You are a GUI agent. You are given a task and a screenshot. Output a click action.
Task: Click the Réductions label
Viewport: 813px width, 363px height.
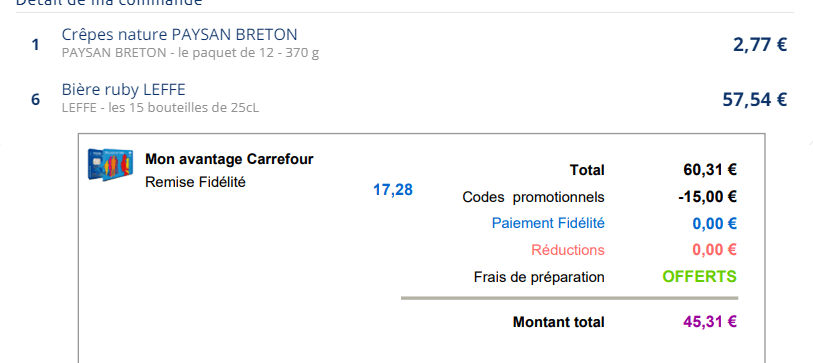coord(568,250)
